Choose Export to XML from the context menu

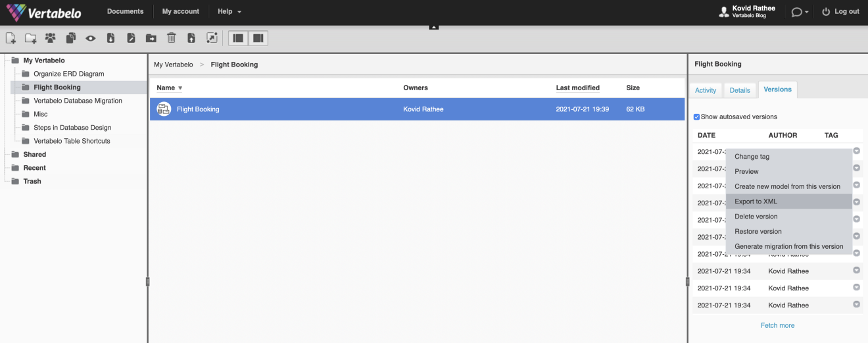789,201
